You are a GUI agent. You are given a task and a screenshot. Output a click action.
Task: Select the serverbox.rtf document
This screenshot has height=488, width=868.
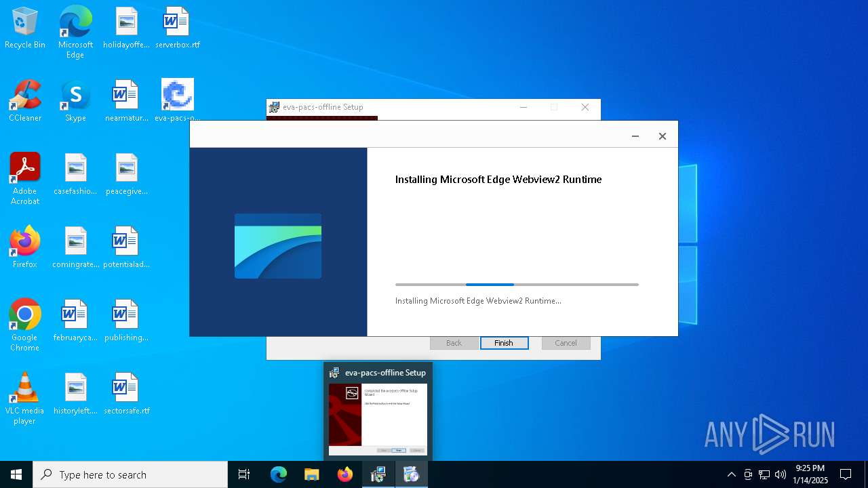click(x=177, y=28)
